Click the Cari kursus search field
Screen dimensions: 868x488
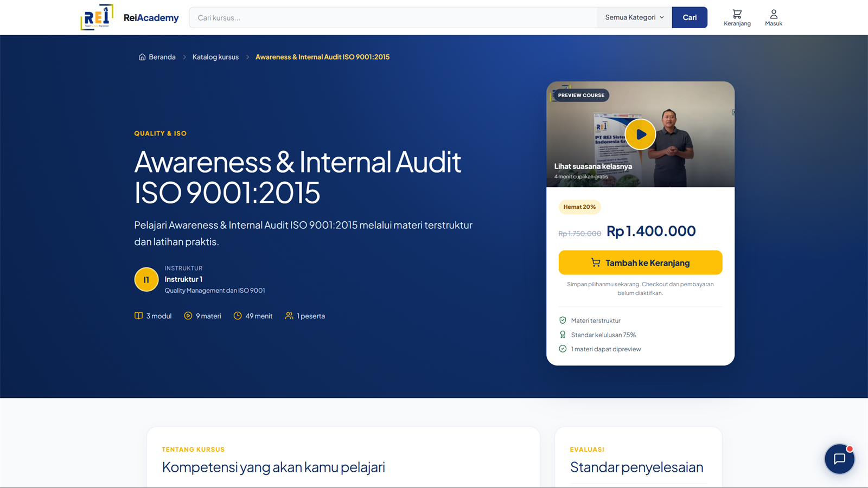tap(393, 17)
